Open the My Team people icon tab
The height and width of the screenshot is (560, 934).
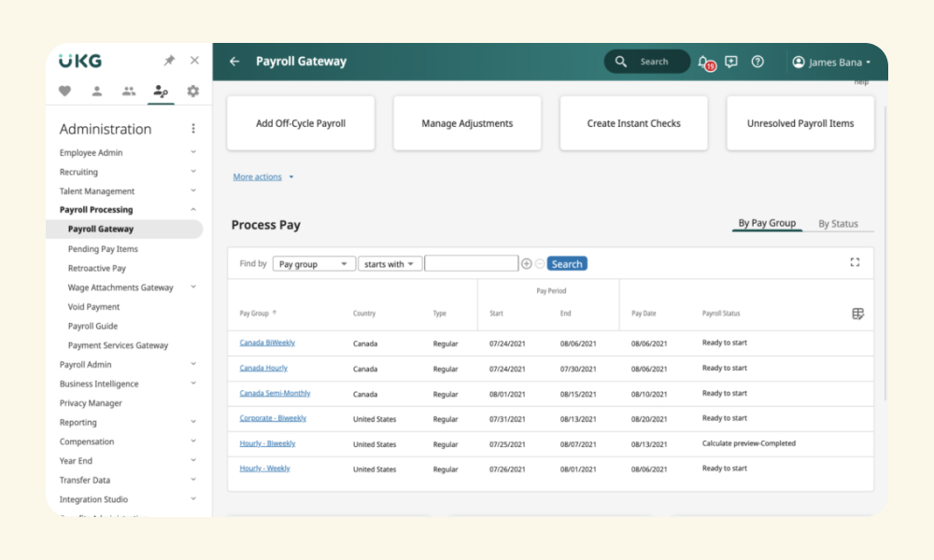tap(129, 91)
